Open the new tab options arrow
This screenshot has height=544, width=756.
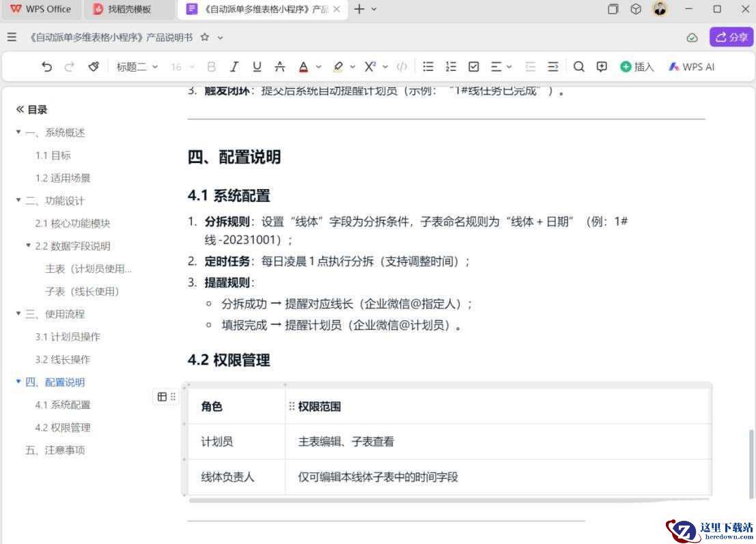tap(374, 9)
